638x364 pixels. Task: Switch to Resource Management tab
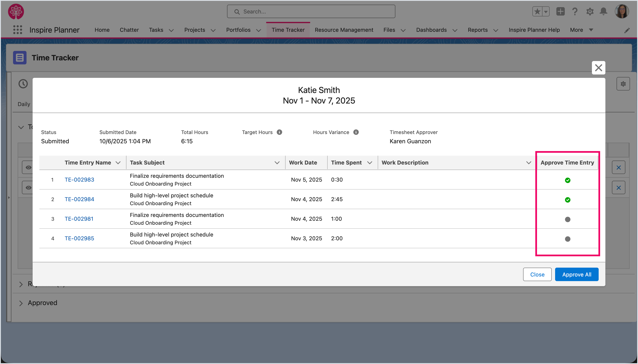344,30
